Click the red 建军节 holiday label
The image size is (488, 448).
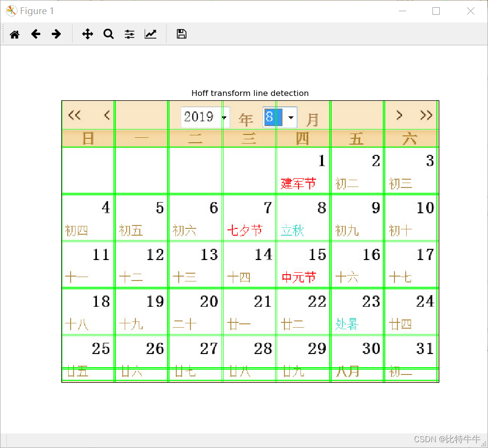(299, 184)
